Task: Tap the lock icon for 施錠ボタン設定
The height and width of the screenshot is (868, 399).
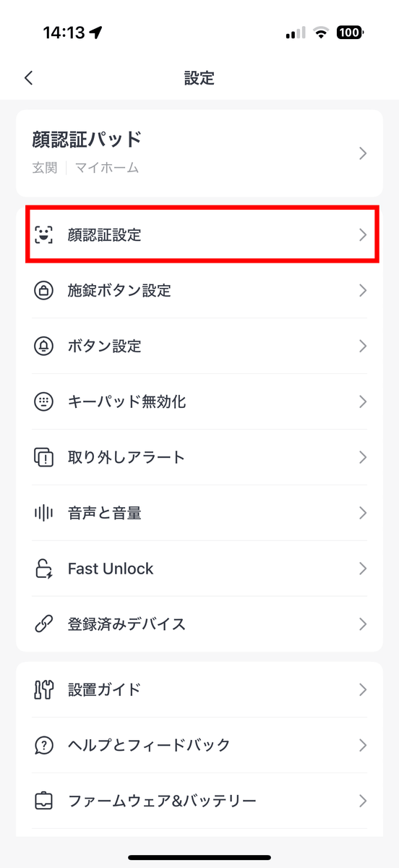Action: [44, 291]
